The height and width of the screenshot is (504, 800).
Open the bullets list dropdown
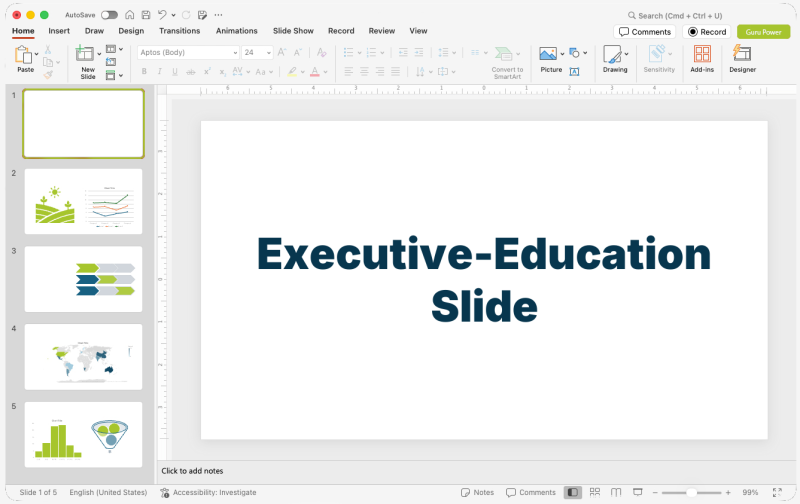click(359, 53)
